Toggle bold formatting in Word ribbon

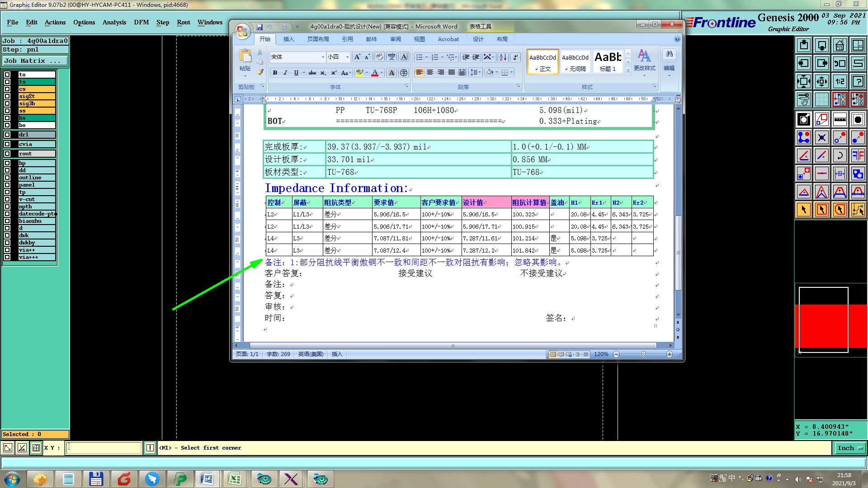click(275, 73)
